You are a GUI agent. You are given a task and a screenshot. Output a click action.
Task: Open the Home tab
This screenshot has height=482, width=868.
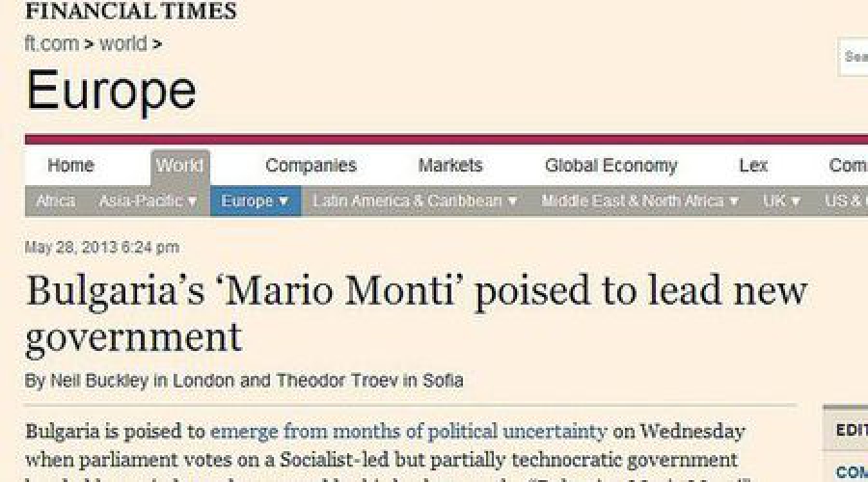70,166
